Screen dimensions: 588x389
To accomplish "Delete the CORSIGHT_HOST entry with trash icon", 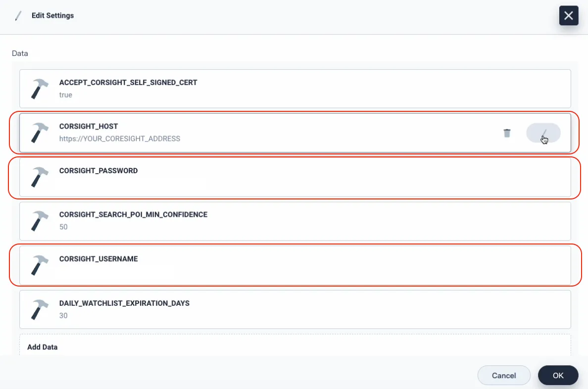I will coord(507,133).
